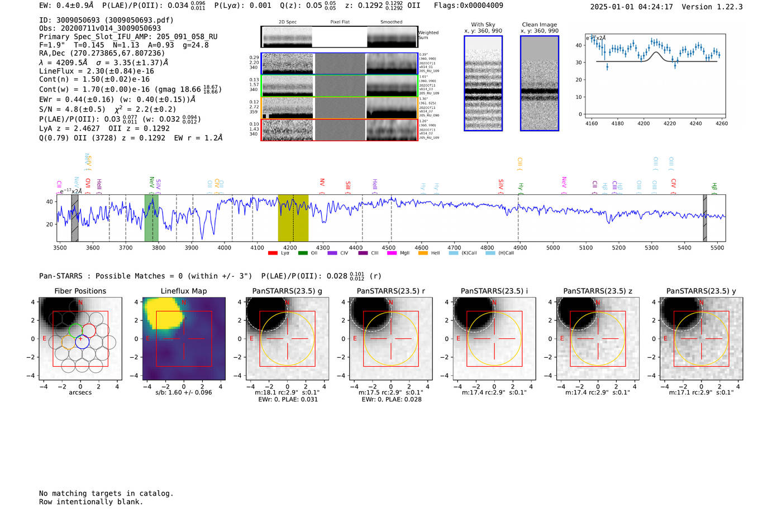
Task: Click the Flags:0x00004009 header value
Action: [x=469, y=5]
